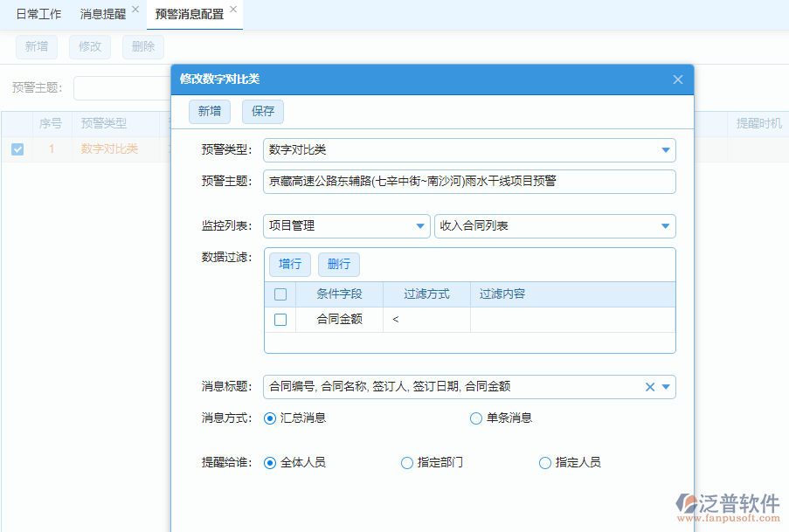This screenshot has height=532, width=789.
Task: Open the 预警类型 dropdown
Action: (667, 149)
